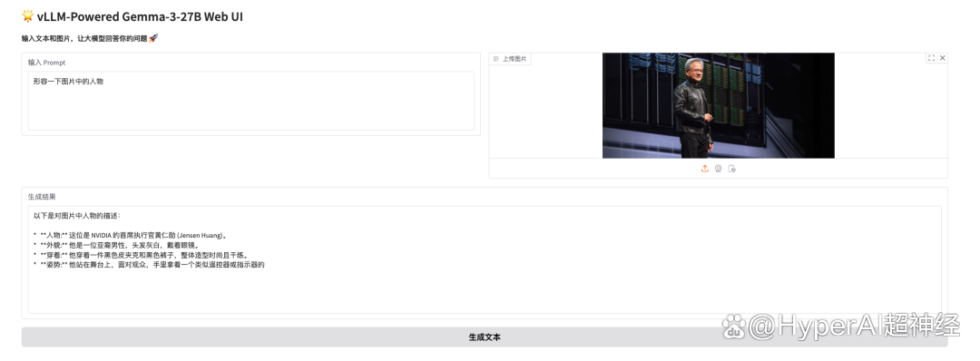The height and width of the screenshot is (361, 980).
Task: Select the upload-from-file source icon
Action: [x=705, y=169]
